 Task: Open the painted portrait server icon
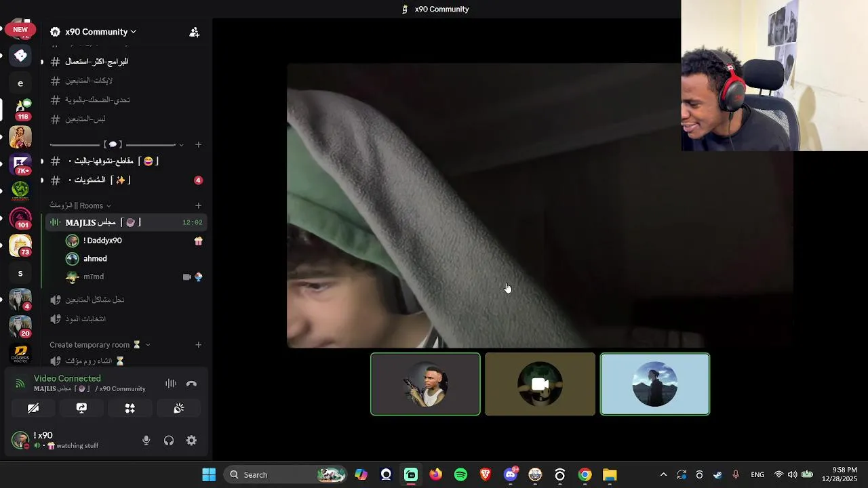pyautogui.click(x=20, y=137)
